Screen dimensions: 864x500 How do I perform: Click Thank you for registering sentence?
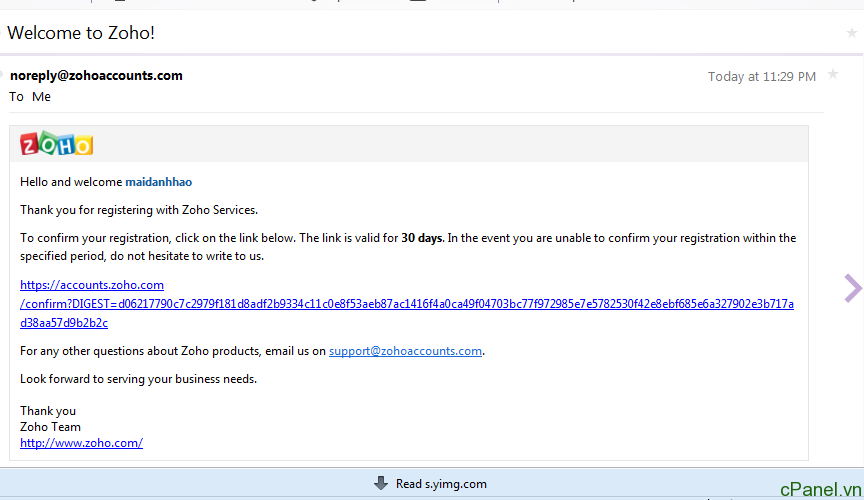pyautogui.click(x=139, y=210)
